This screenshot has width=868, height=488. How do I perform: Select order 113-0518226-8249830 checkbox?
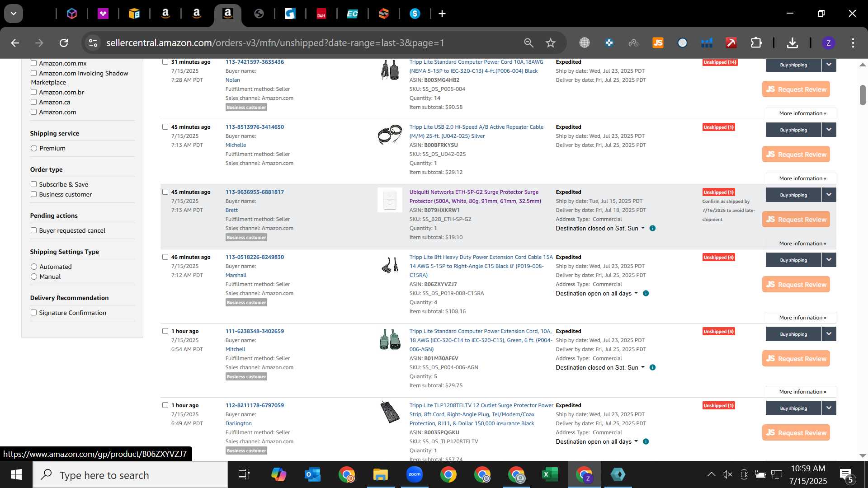tap(165, 257)
